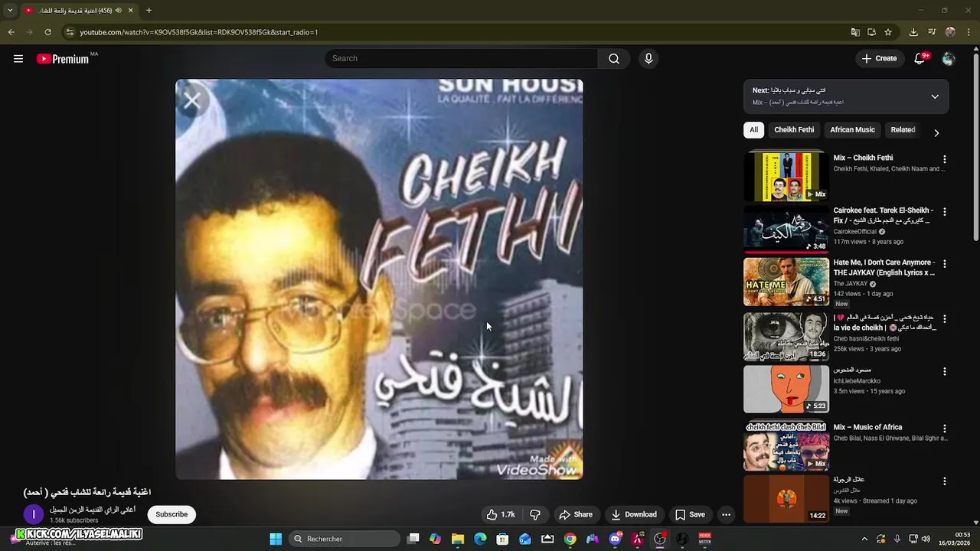980x551 pixels.
Task: Dislike the video with thumbs-down
Action: coord(535,515)
